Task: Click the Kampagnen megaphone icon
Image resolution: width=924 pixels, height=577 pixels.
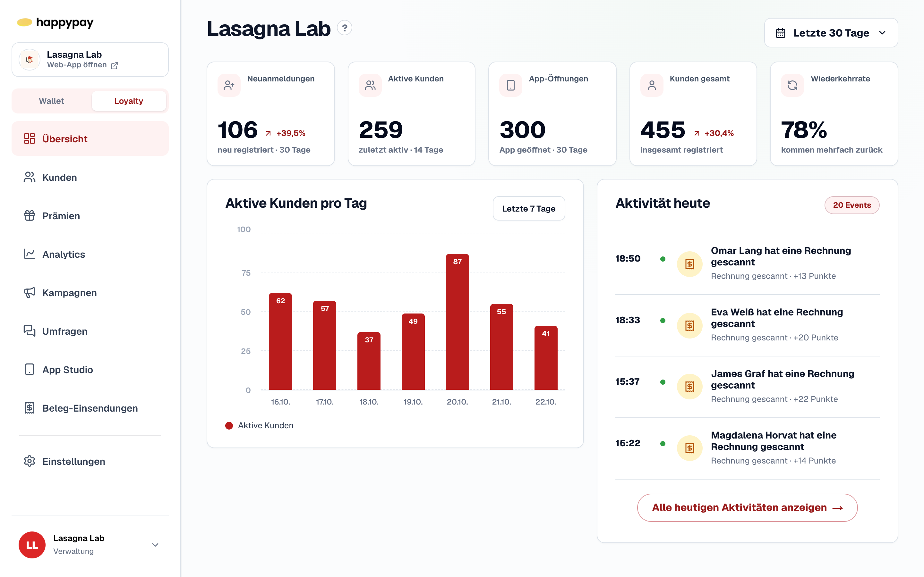Action: point(30,293)
